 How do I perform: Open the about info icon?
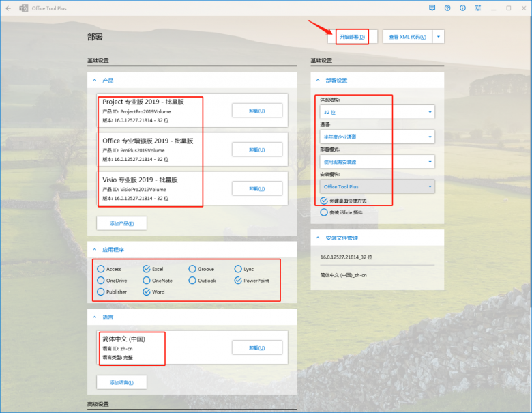click(x=463, y=8)
